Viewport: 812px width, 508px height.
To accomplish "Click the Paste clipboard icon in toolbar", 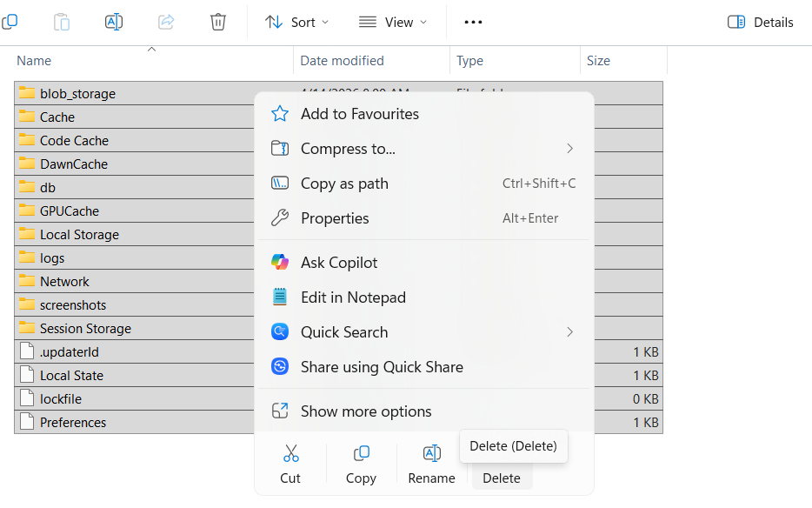I will (x=62, y=22).
